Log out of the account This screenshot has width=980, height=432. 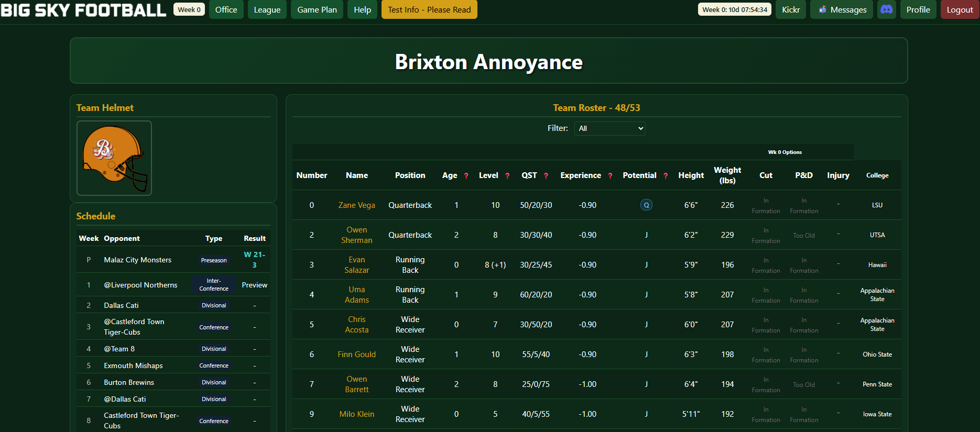(960, 9)
